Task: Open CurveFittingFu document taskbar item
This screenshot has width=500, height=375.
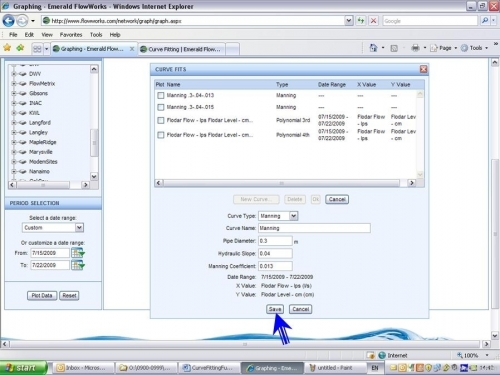Action: pyautogui.click(x=209, y=368)
